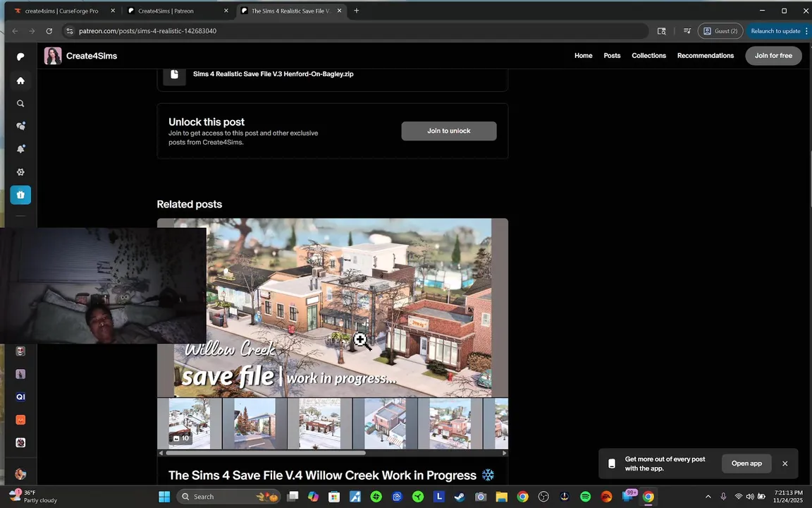Click Relaunch to update
Screen dimensions: 812x508
[x=775, y=31]
